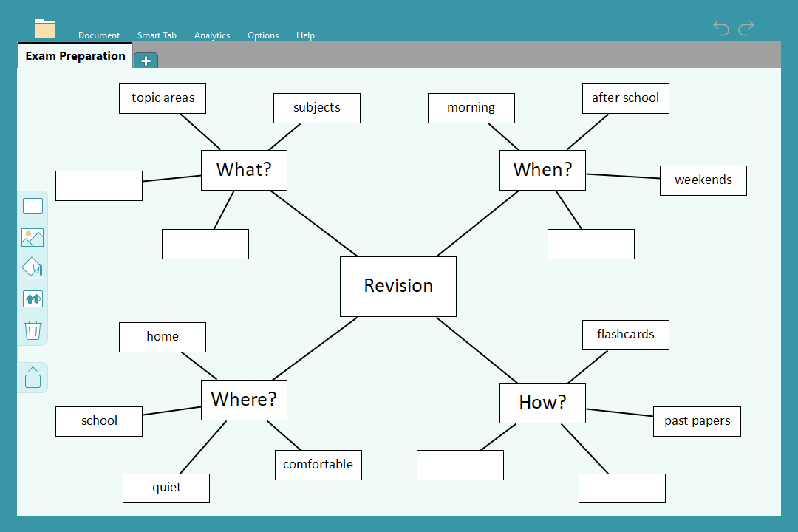Click the empty box below 'When?'

click(590, 244)
